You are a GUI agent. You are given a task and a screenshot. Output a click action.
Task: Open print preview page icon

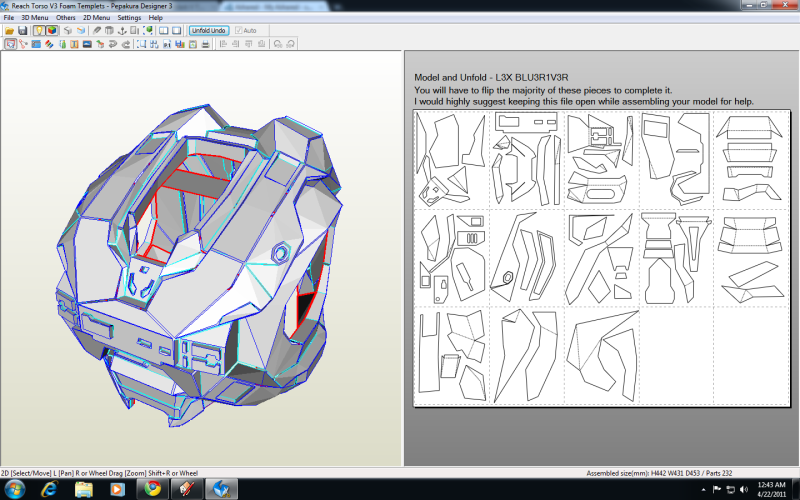point(193,44)
